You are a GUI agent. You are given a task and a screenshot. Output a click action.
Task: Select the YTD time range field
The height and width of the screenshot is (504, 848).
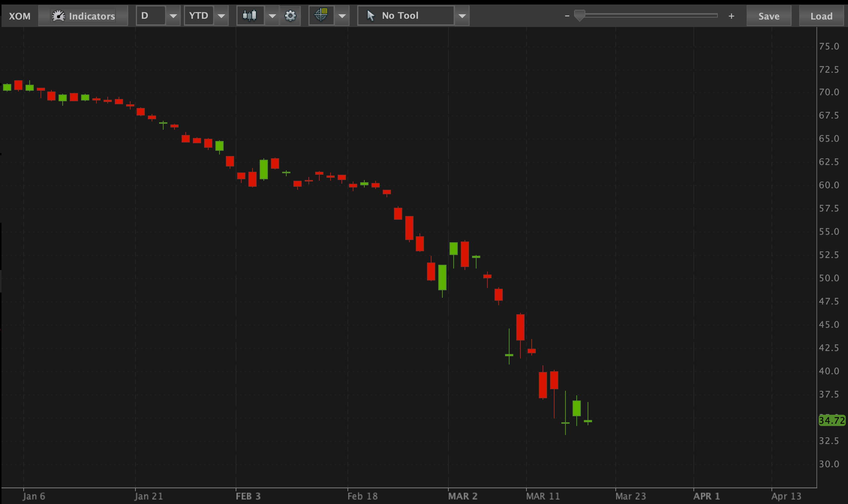198,16
